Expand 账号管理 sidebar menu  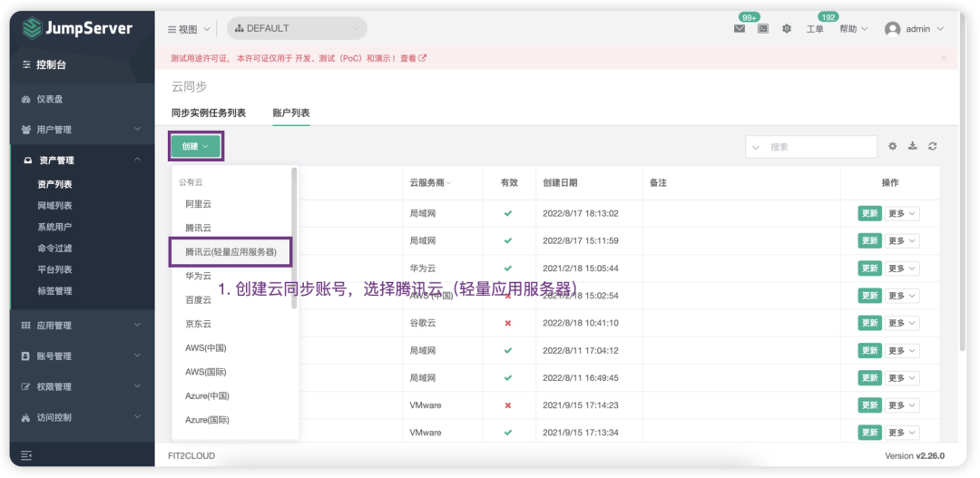click(82, 356)
